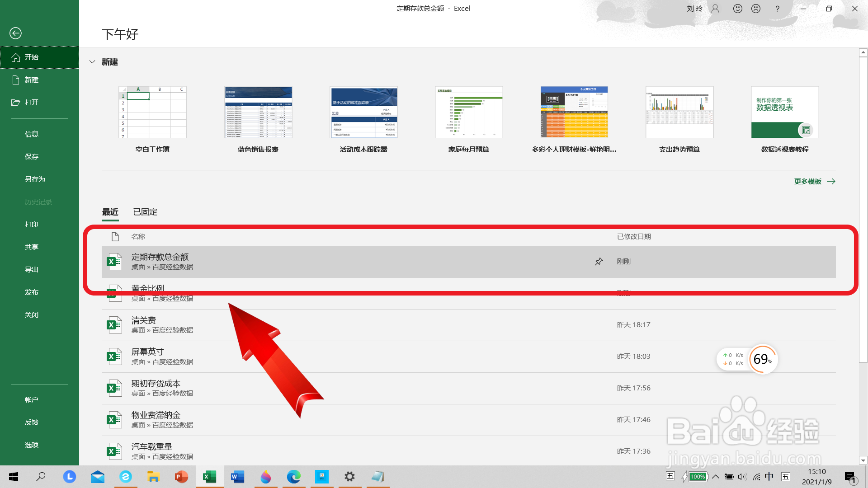
Task: Open the recent file 定期存款总金额
Action: (468, 262)
